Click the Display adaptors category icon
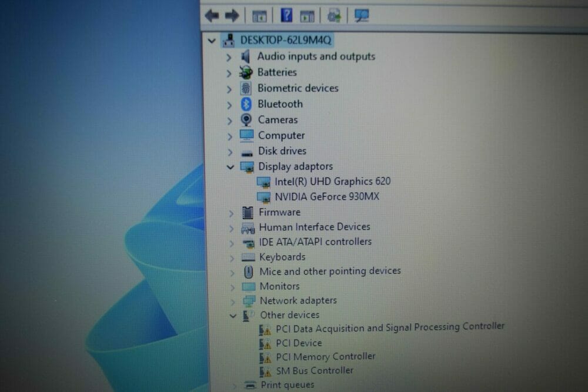Screen dimensions: 588x392 (247, 167)
